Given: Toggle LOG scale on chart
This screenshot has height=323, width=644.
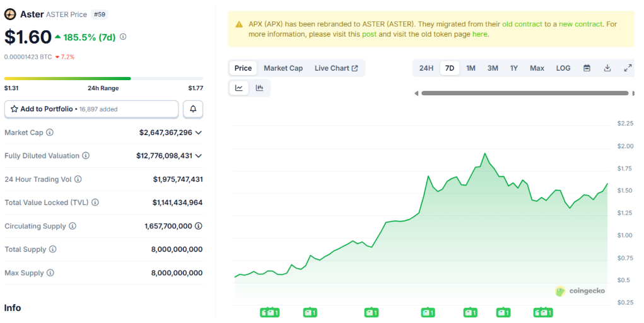Looking at the screenshot, I should [563, 68].
